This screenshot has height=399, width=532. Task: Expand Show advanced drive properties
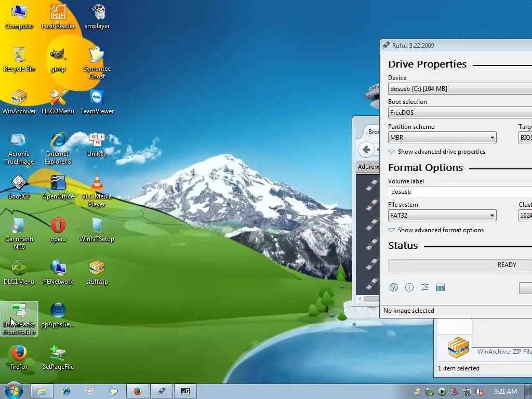tap(436, 152)
